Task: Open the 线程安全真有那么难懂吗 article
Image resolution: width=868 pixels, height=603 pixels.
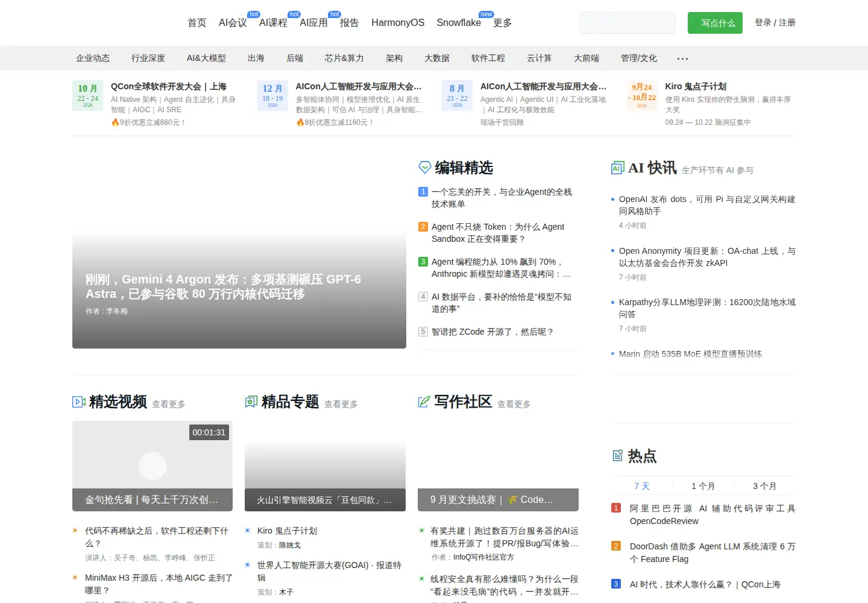Action: click(x=505, y=585)
